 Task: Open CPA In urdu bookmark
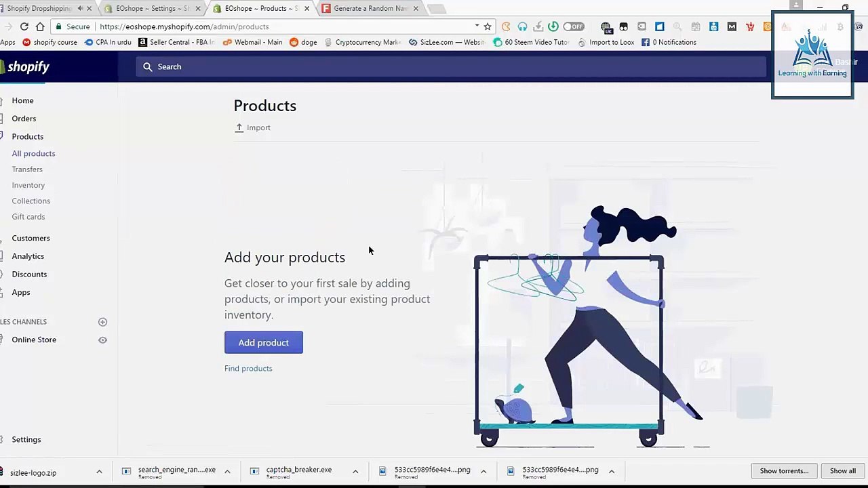click(108, 42)
